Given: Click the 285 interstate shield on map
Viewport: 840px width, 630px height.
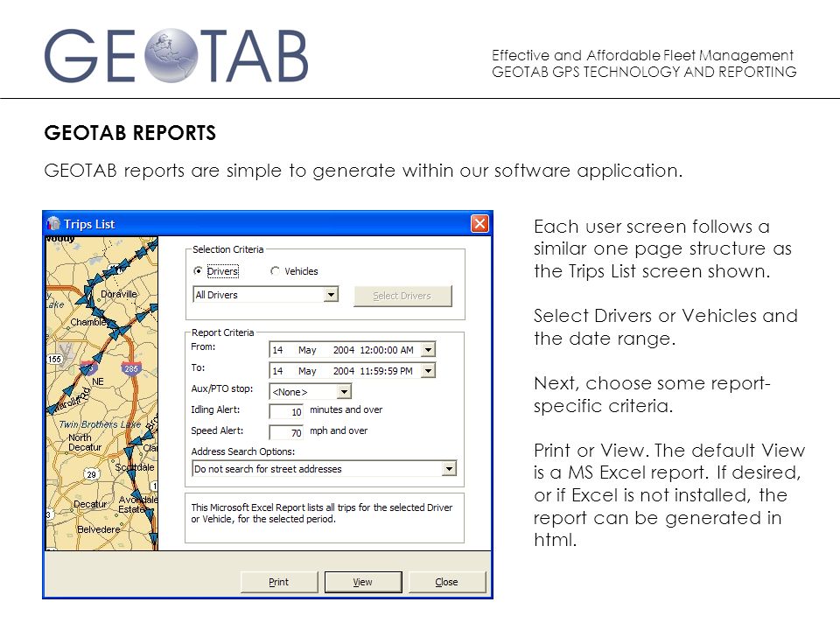Looking at the screenshot, I should tap(131, 368).
